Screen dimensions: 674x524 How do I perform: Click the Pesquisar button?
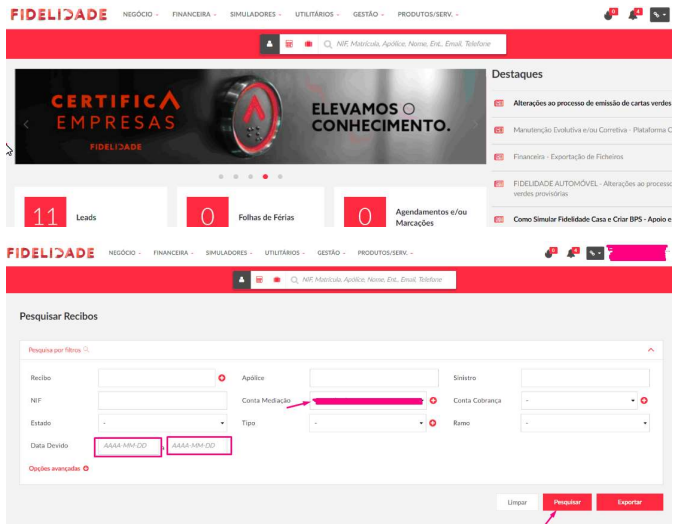(567, 502)
